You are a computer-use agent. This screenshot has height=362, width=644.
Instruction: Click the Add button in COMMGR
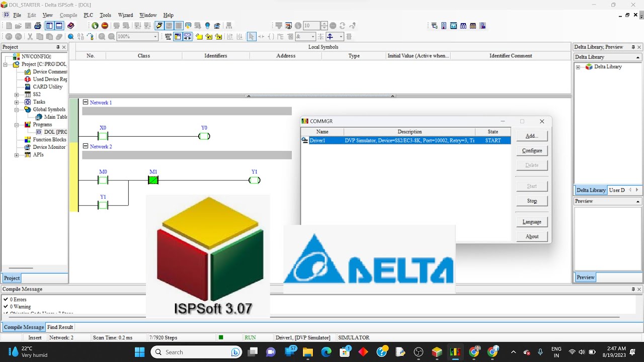coord(532,136)
